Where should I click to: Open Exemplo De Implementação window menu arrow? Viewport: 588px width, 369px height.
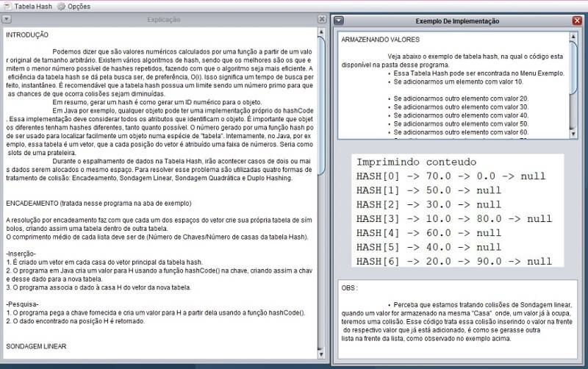pos(339,21)
